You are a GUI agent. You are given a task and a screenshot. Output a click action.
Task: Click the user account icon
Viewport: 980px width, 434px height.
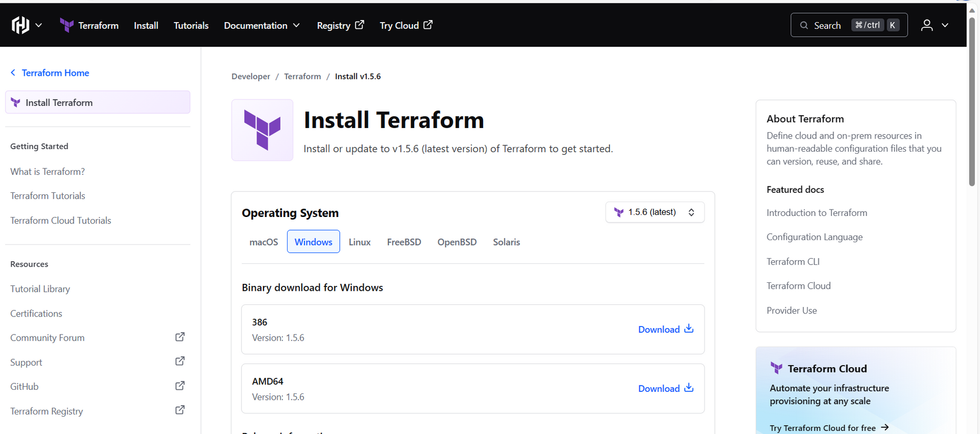pos(927,25)
